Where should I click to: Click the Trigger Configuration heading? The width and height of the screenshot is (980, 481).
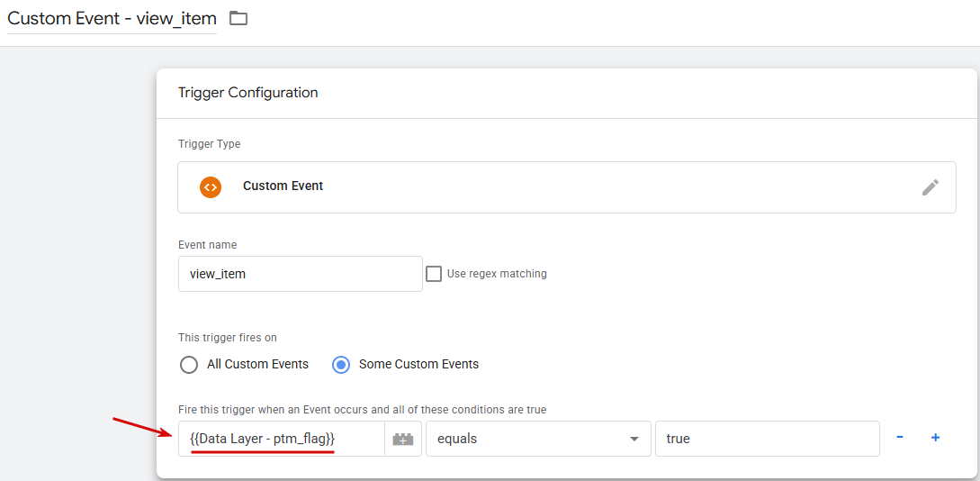(248, 93)
